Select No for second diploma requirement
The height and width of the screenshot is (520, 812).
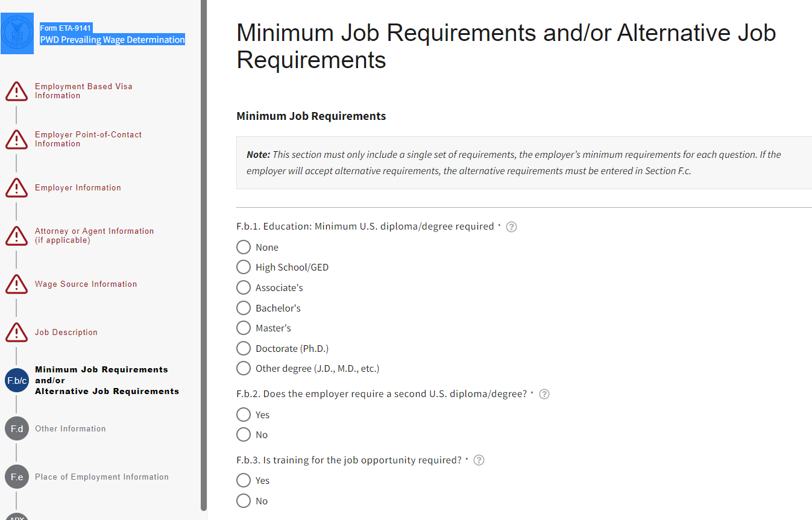click(x=244, y=434)
